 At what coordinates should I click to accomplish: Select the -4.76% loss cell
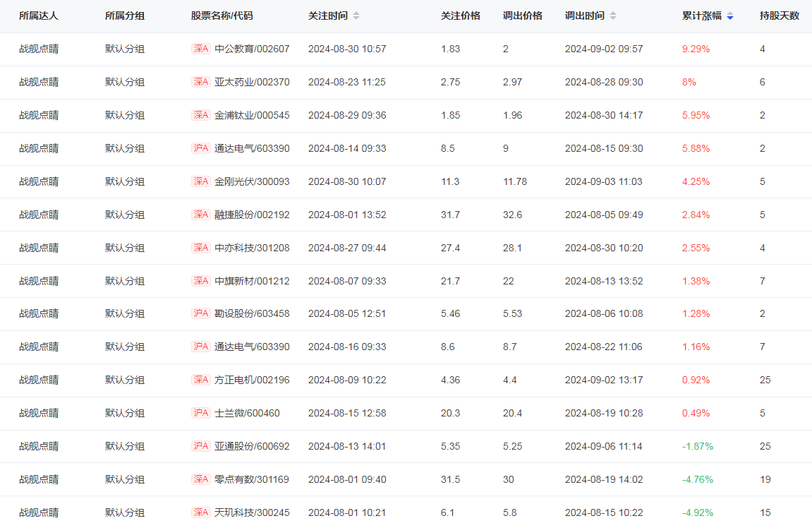[698, 479]
